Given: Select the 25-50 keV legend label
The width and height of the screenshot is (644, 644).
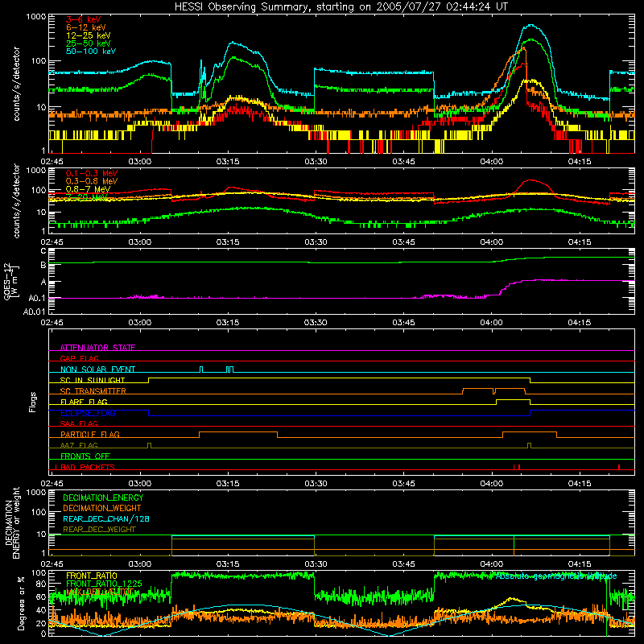Looking at the screenshot, I should pos(89,43).
